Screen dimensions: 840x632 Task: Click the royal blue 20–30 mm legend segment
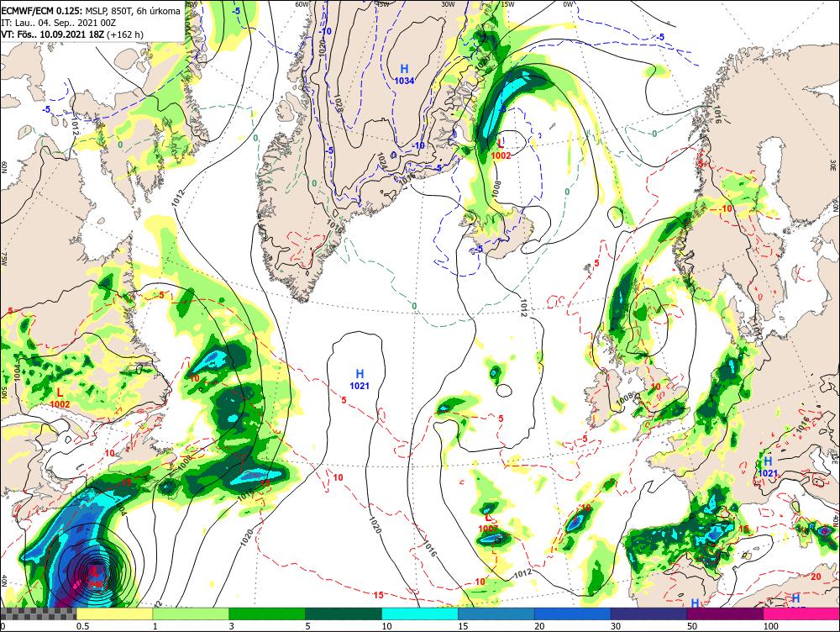(573, 614)
